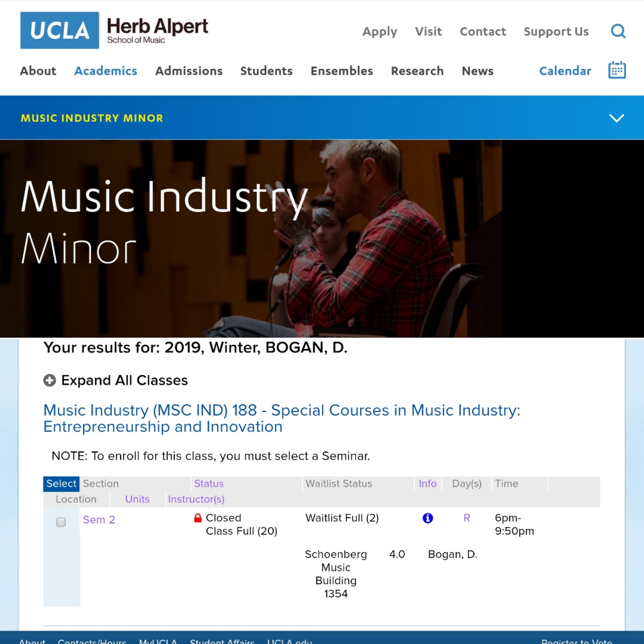Click the R day link
Image resolution: width=644 pixels, height=644 pixels.
tap(467, 518)
